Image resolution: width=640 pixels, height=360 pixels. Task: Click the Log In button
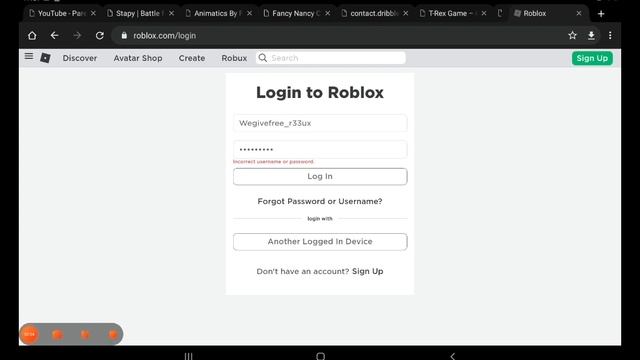320,176
